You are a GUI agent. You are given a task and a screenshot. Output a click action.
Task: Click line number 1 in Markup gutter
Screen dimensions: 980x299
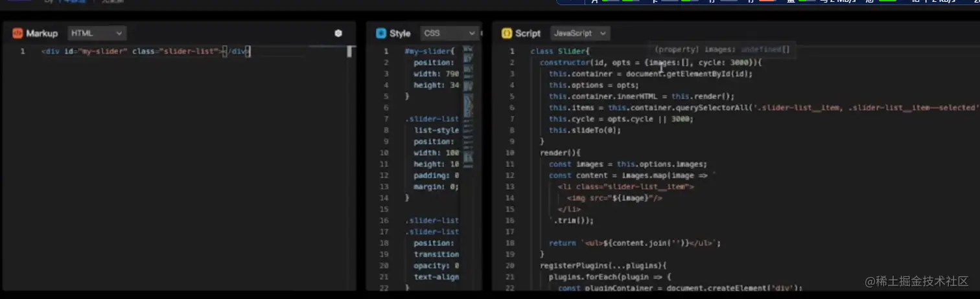click(23, 51)
